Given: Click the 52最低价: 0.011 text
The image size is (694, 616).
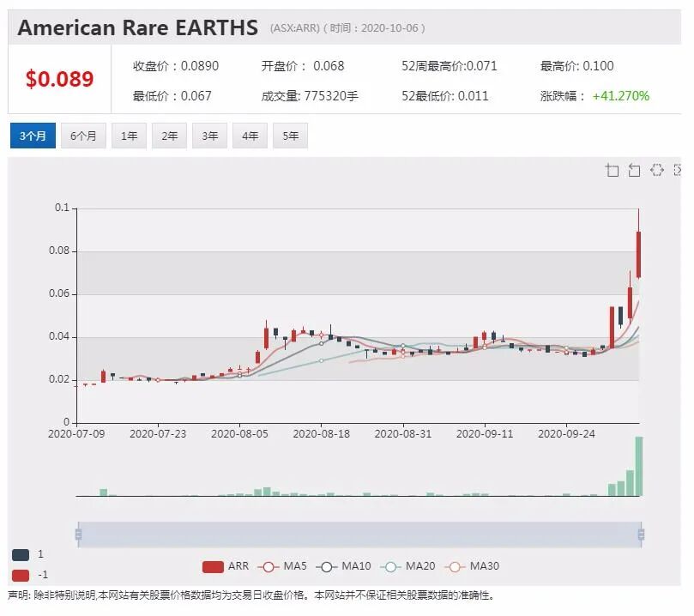Looking at the screenshot, I should pyautogui.click(x=445, y=95).
